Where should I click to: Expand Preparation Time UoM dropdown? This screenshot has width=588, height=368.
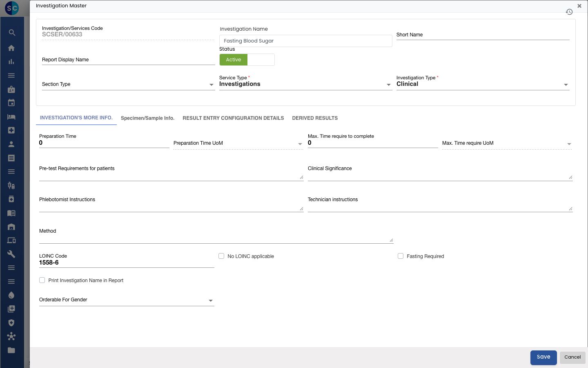point(238,144)
